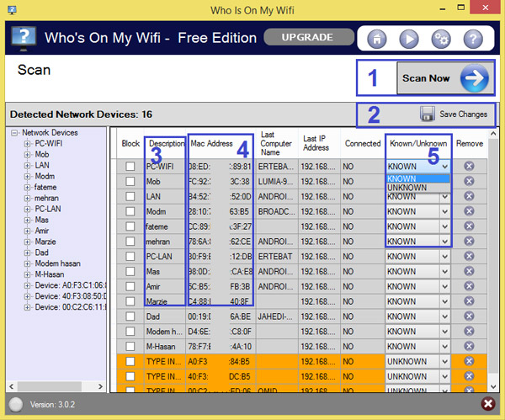Check the Block box for Mob

[130, 181]
